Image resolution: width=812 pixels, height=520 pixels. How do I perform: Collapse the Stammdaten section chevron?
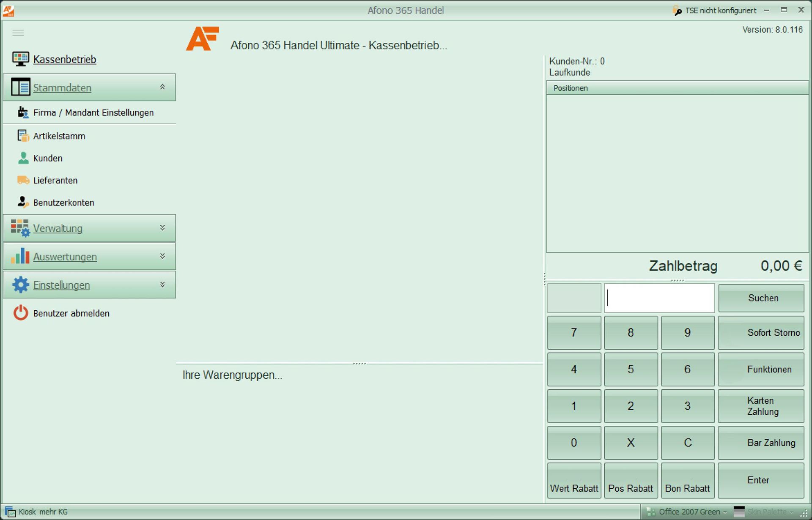click(x=162, y=87)
